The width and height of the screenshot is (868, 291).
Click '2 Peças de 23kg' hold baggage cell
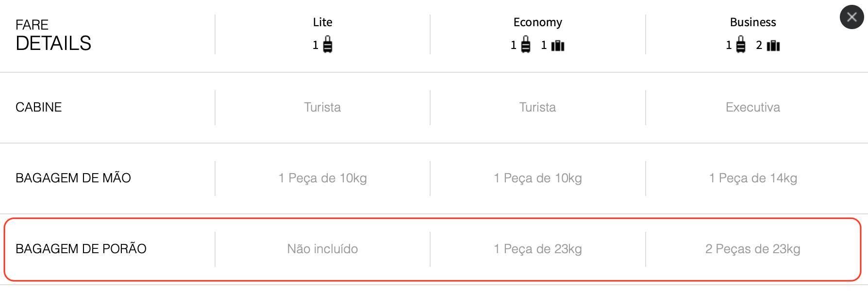tap(753, 249)
